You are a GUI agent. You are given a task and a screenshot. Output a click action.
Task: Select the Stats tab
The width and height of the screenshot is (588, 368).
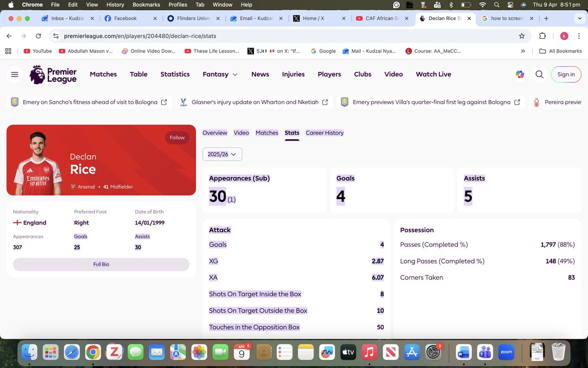point(292,133)
